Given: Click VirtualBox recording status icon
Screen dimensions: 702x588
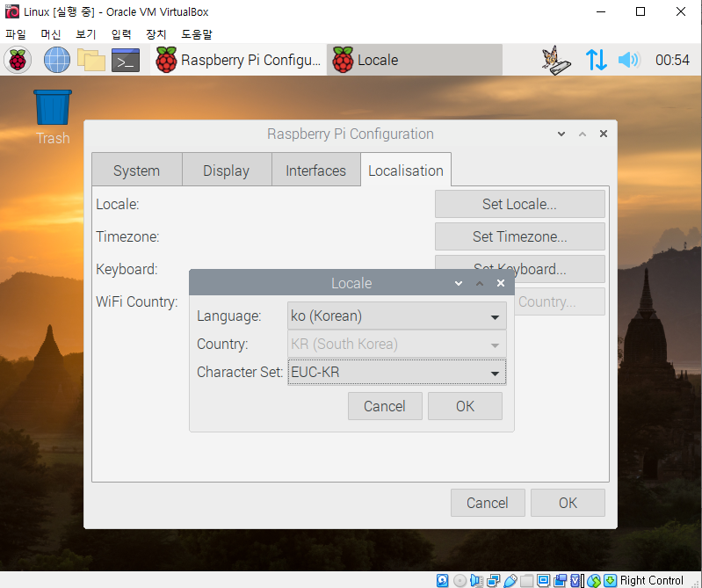Looking at the screenshot, I should (560, 580).
